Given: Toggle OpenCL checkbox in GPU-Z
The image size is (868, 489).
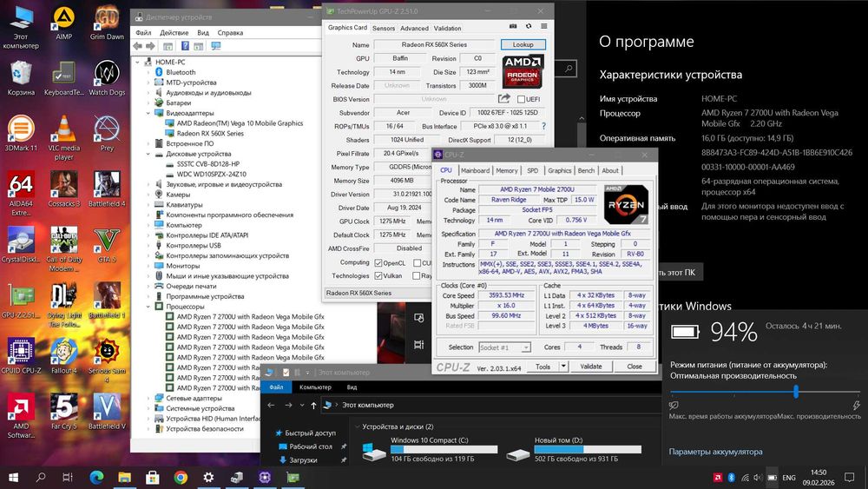Looking at the screenshot, I should pyautogui.click(x=378, y=263).
